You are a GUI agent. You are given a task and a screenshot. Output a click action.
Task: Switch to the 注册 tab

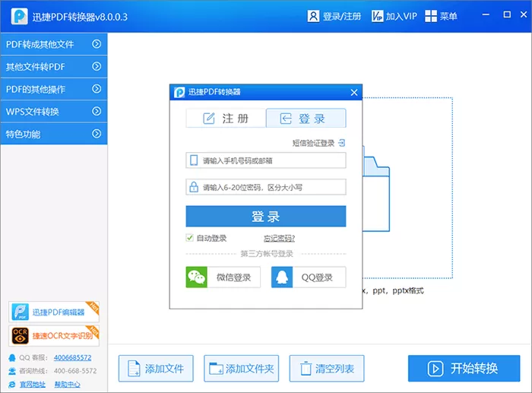(226, 118)
